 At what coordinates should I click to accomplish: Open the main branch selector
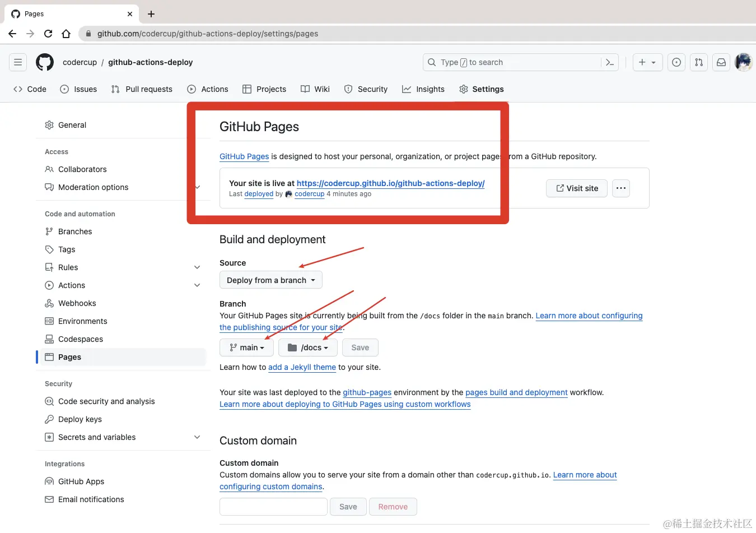click(x=246, y=347)
